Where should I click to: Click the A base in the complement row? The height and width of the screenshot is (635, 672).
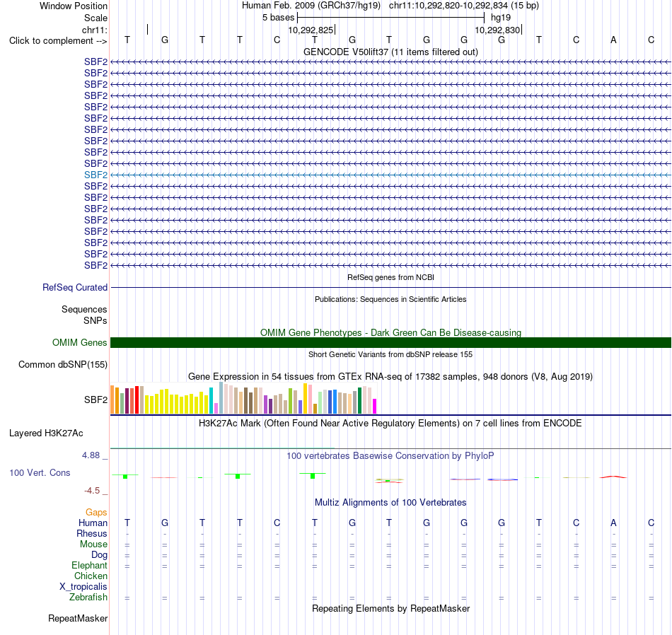[x=613, y=40]
